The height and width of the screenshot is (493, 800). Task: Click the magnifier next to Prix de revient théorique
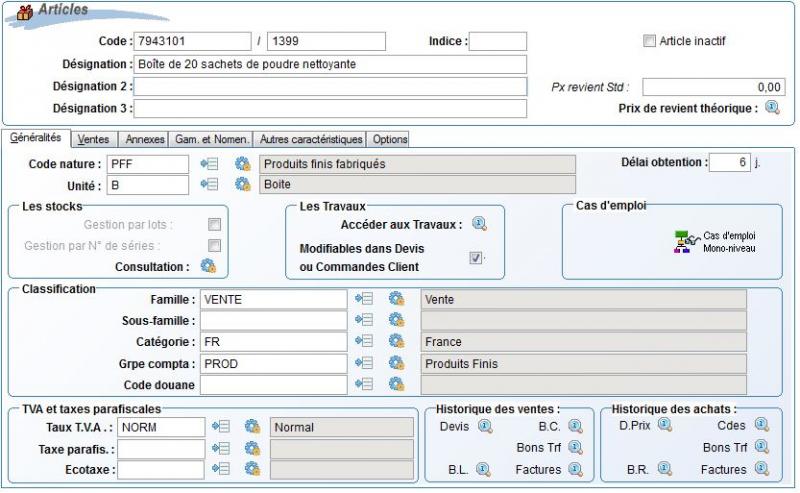771,108
